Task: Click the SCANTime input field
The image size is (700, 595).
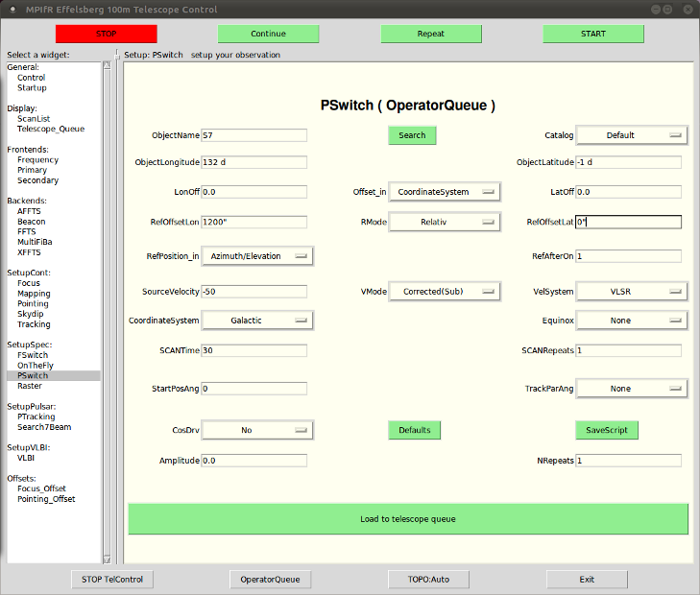Action: pyautogui.click(x=254, y=350)
